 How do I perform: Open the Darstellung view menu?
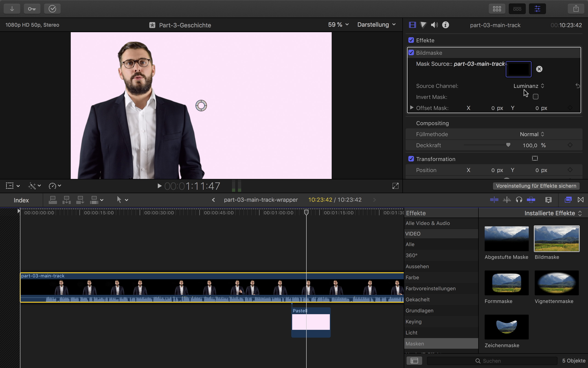[x=376, y=25]
